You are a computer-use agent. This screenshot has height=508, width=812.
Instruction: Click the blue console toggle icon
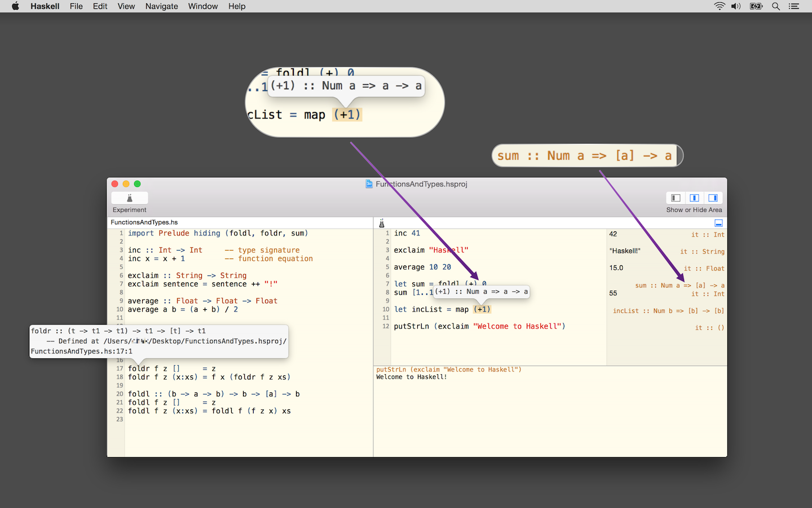click(718, 223)
